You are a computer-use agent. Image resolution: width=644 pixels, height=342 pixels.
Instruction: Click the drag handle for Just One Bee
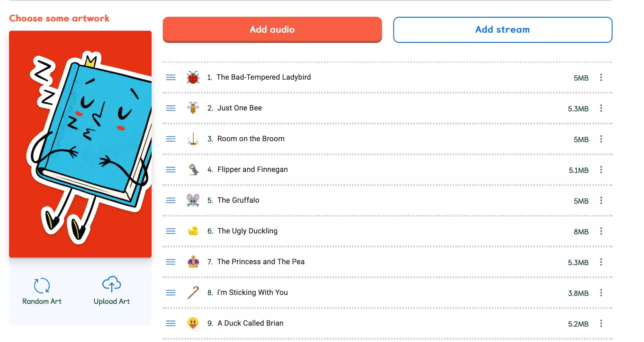pos(171,108)
